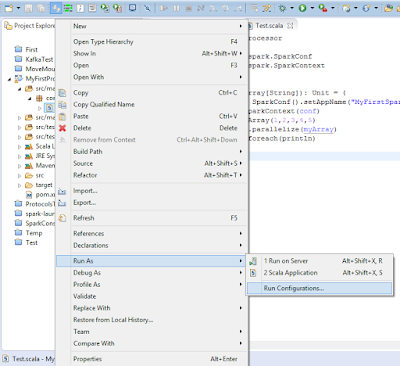Open the dropdown arrow next to Debug icon
Viewport: 400px width, 366px height.
[292, 8]
